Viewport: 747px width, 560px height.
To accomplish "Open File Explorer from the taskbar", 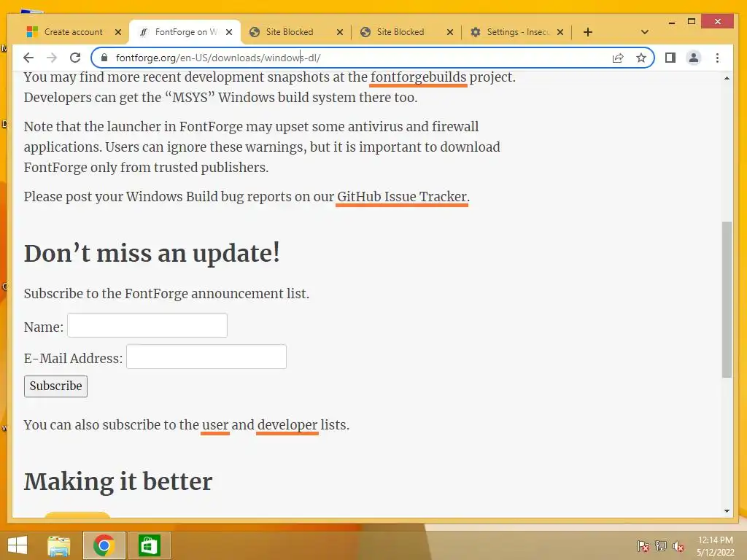I will (59, 545).
